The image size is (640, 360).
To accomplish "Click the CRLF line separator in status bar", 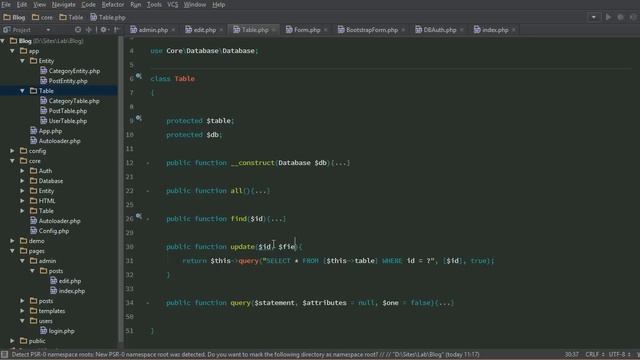I will (594, 354).
